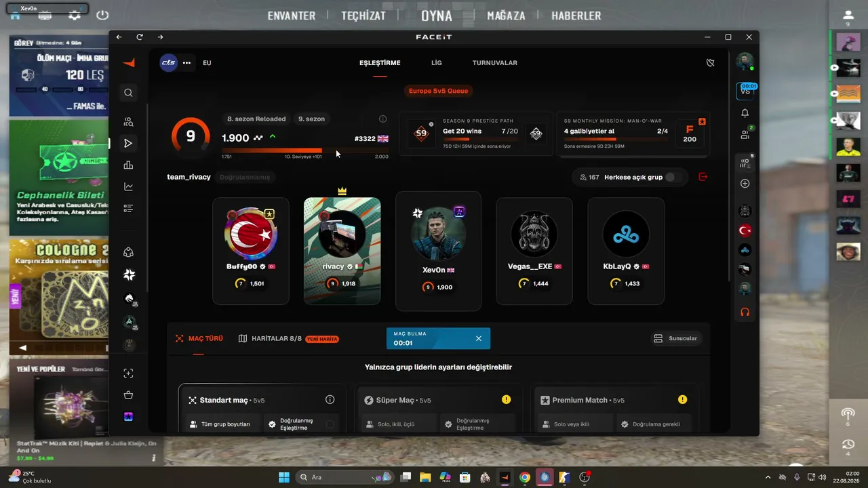Open the notifications bell icon

(x=745, y=113)
